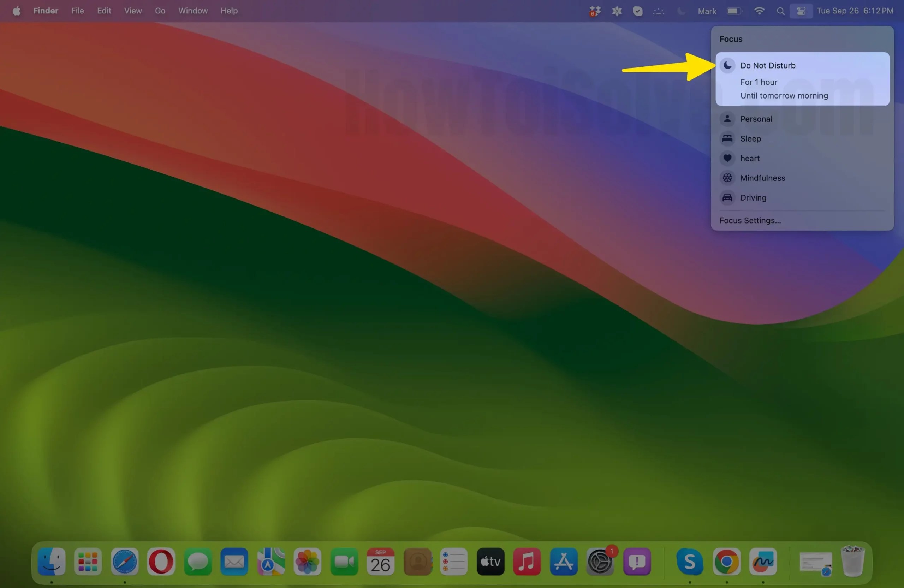Open Freeform from the Dock

point(763,562)
